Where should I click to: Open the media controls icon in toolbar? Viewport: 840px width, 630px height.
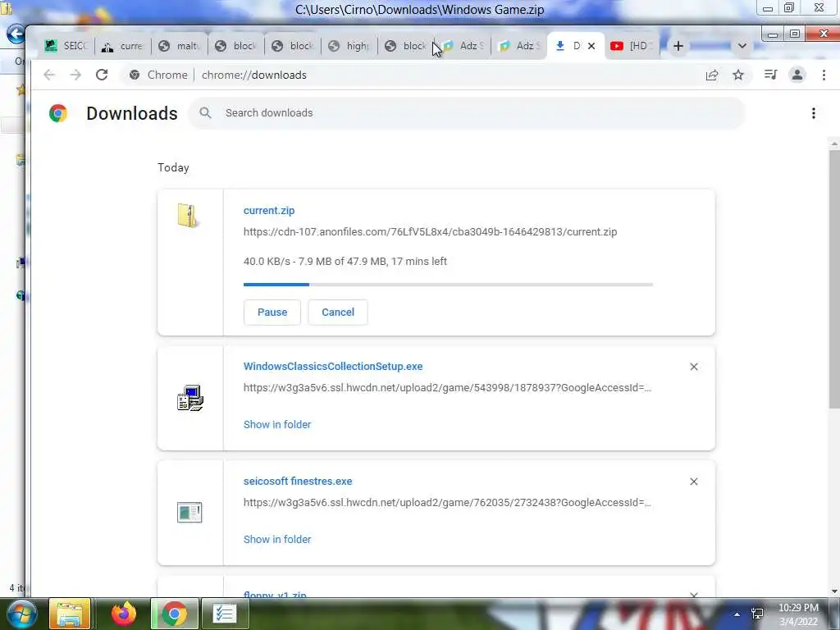point(770,75)
